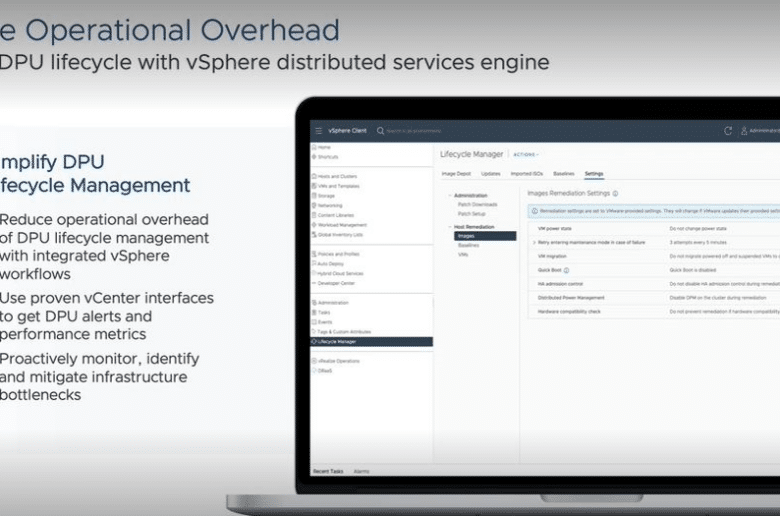Click the Home icon in the sidebar
Image resolution: width=780 pixels, height=516 pixels.
point(314,147)
